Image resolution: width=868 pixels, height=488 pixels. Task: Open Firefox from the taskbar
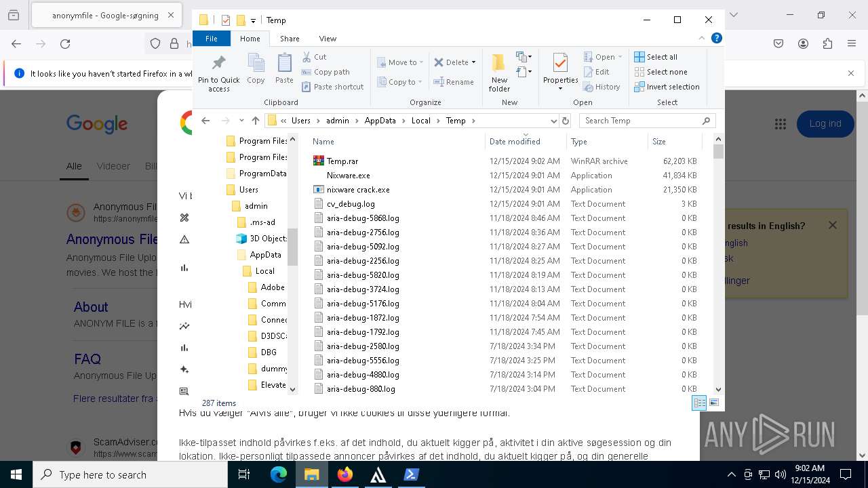coord(345,474)
